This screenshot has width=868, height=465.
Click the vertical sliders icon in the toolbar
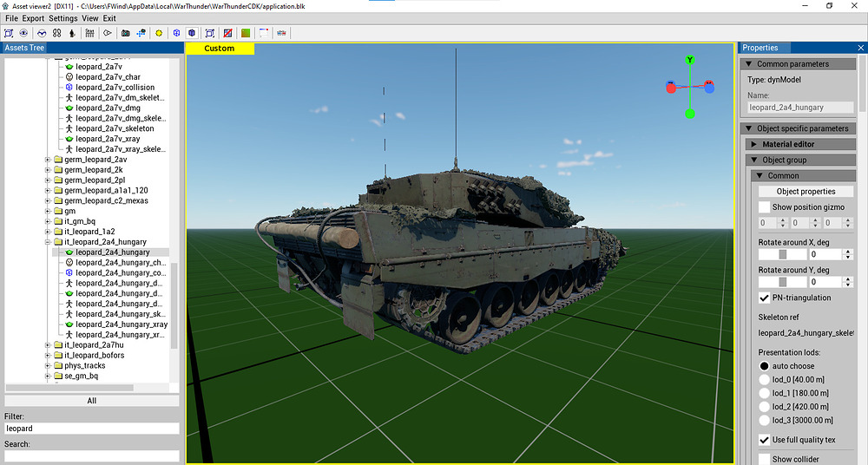(x=89, y=33)
